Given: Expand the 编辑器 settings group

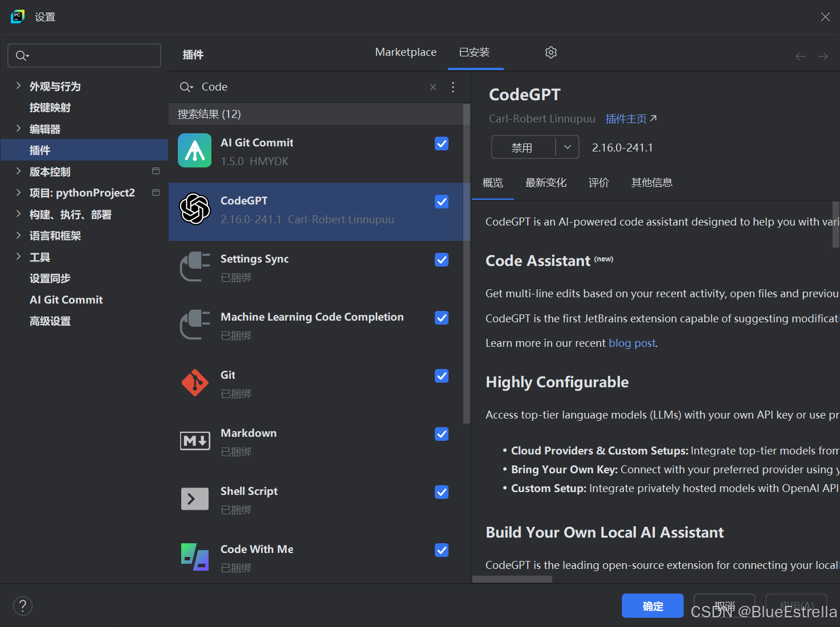Looking at the screenshot, I should point(18,129).
